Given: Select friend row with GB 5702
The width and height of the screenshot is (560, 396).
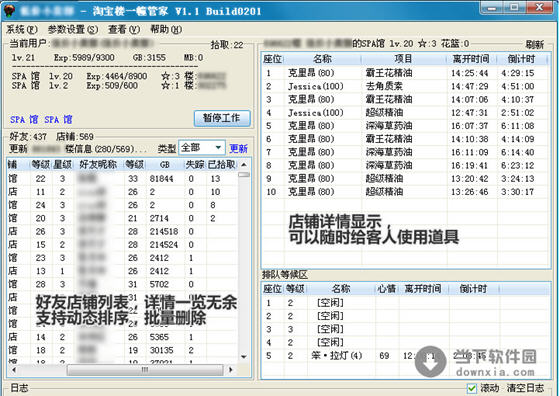Looking at the screenshot, I should click(x=122, y=284).
